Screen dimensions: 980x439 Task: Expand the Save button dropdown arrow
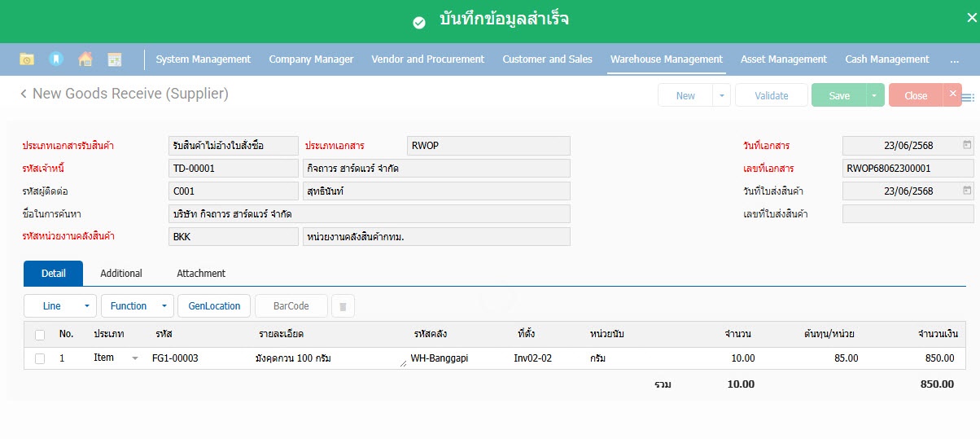coord(875,95)
